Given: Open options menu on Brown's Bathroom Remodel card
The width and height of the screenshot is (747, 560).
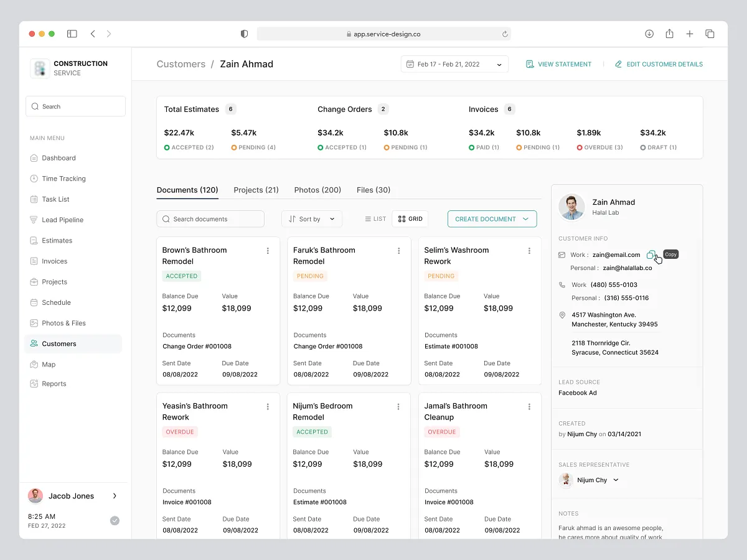Looking at the screenshot, I should click(x=268, y=250).
